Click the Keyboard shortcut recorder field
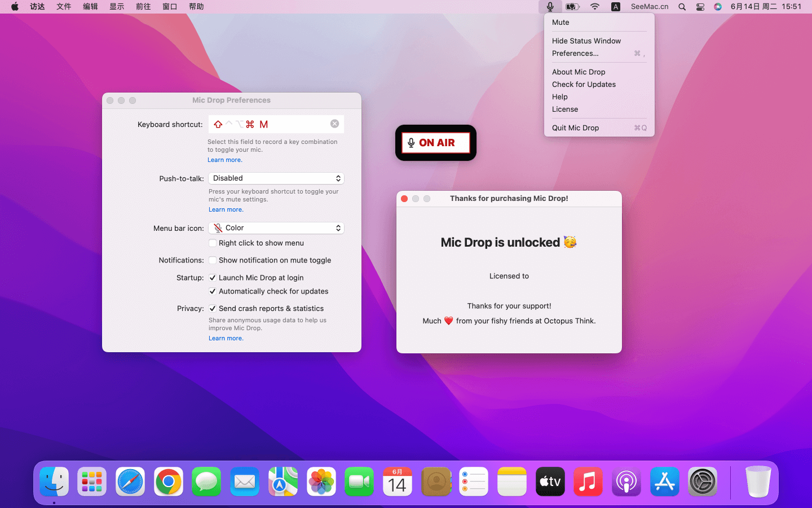812x508 pixels. (x=276, y=124)
